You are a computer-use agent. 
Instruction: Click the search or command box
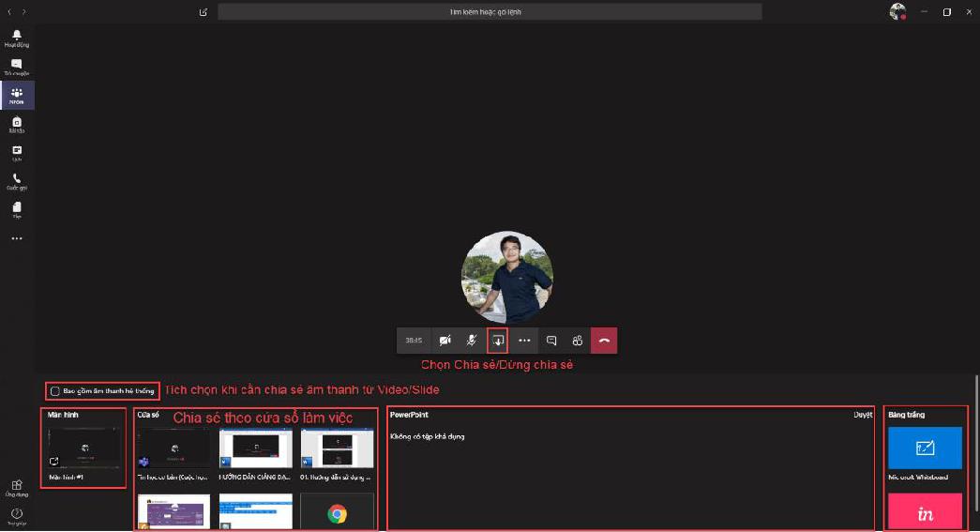coord(490,12)
